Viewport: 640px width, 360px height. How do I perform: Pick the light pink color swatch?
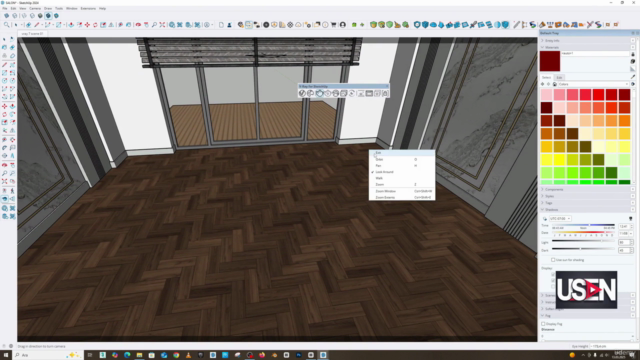(x=547, y=95)
